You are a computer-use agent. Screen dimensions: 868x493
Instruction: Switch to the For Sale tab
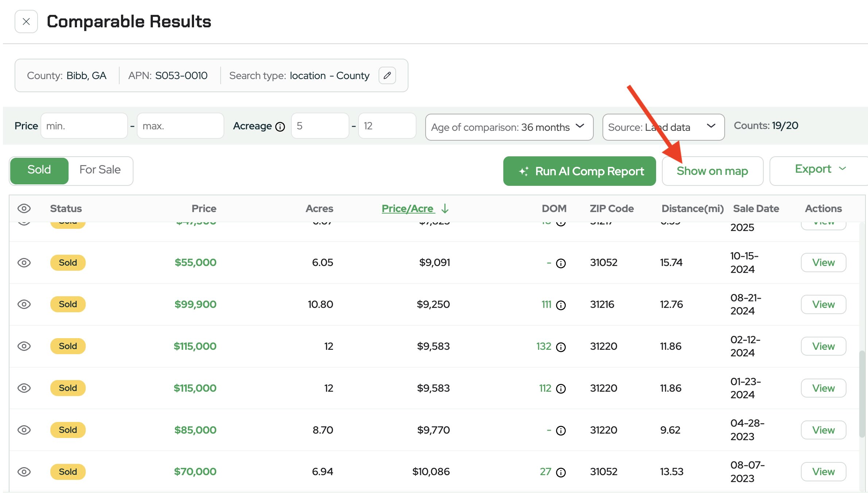(100, 170)
